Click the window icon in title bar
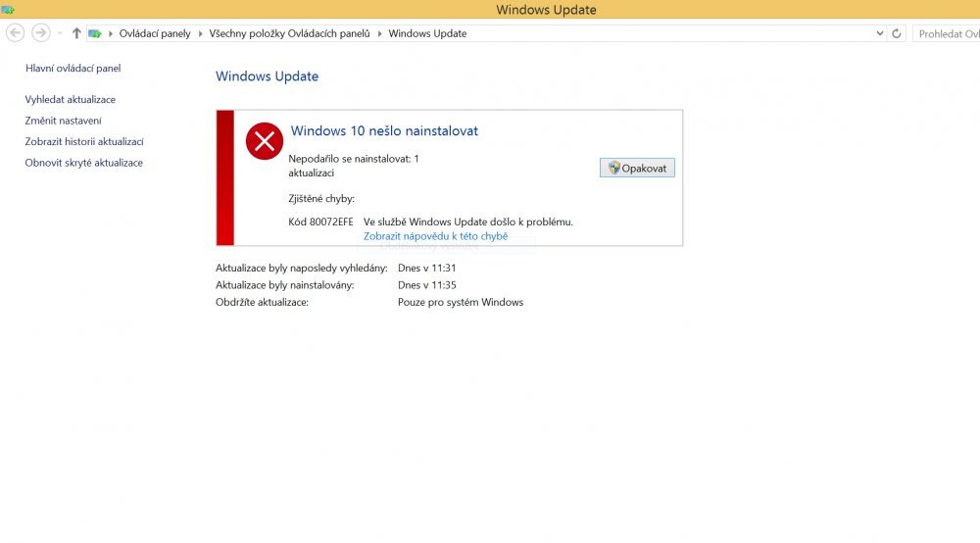980x543 pixels. pyautogui.click(x=7, y=10)
